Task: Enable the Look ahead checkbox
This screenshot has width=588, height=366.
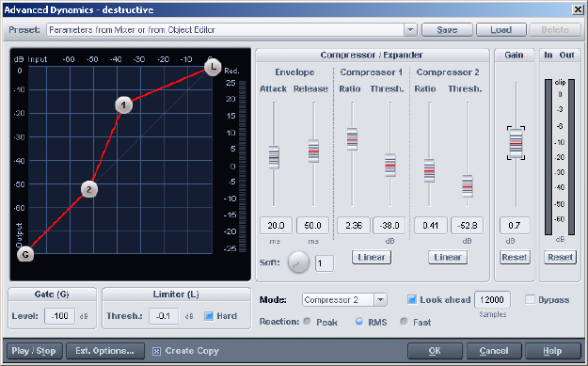Action: [412, 299]
